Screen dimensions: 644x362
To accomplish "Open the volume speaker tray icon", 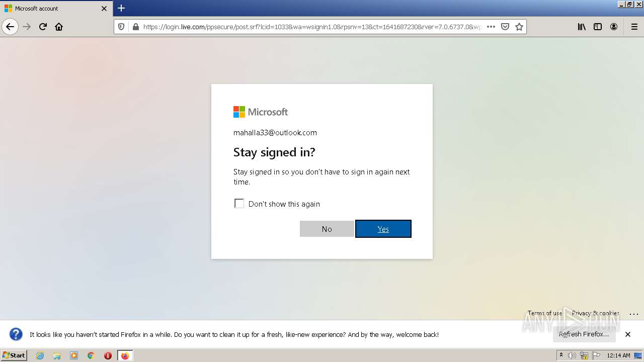I will tap(572, 355).
